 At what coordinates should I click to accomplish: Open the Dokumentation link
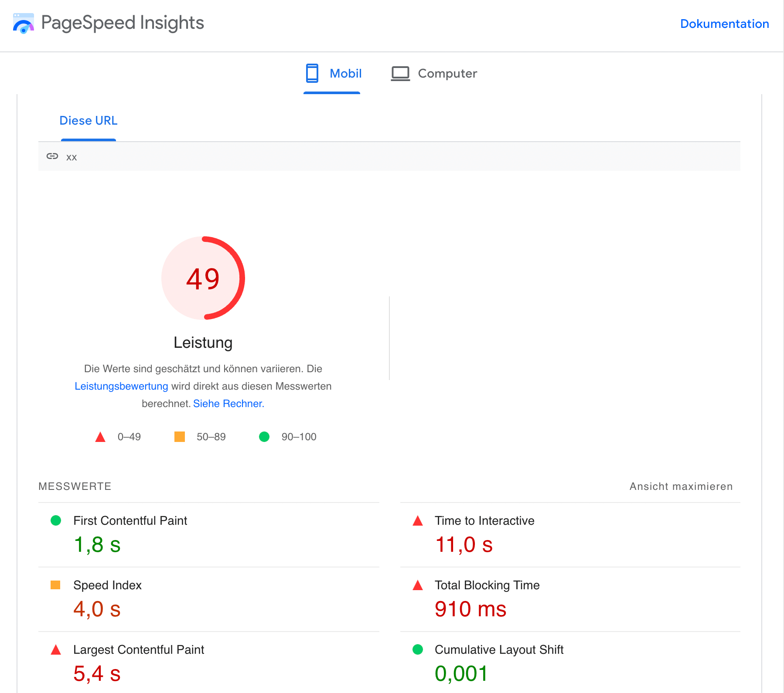point(724,24)
